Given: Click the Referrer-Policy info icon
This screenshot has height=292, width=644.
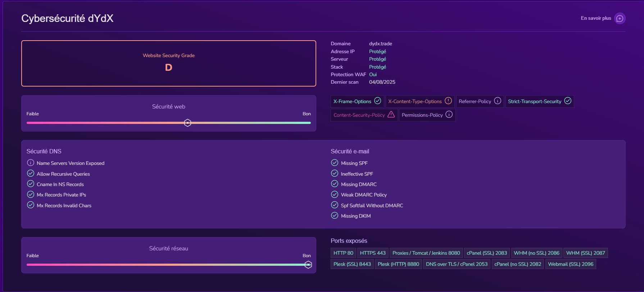Looking at the screenshot, I should [497, 101].
